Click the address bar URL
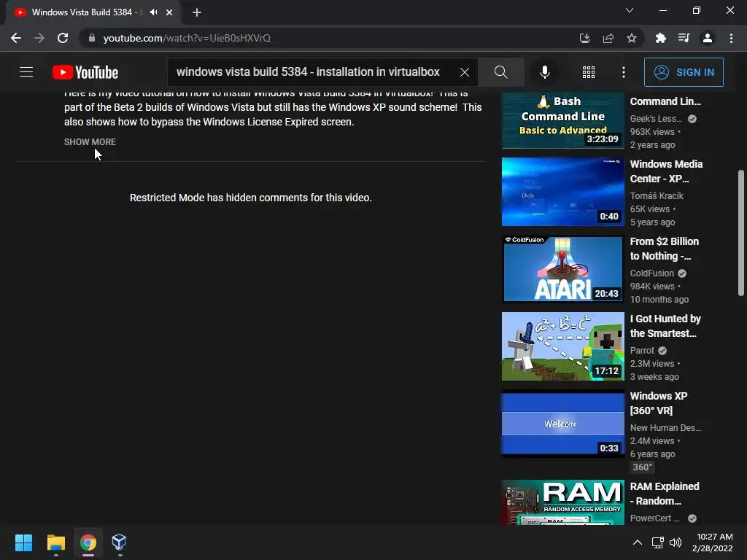The height and width of the screenshot is (560, 747). point(187,38)
